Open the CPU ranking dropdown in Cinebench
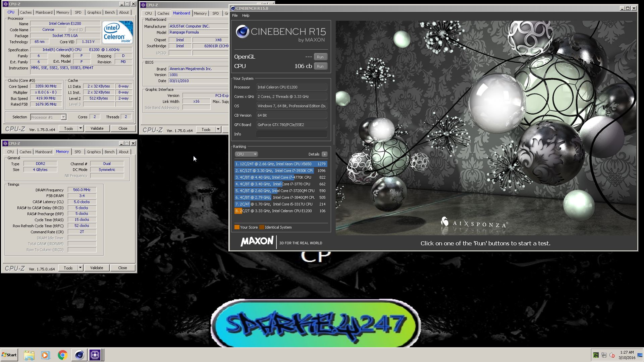The image size is (644, 362). click(246, 154)
